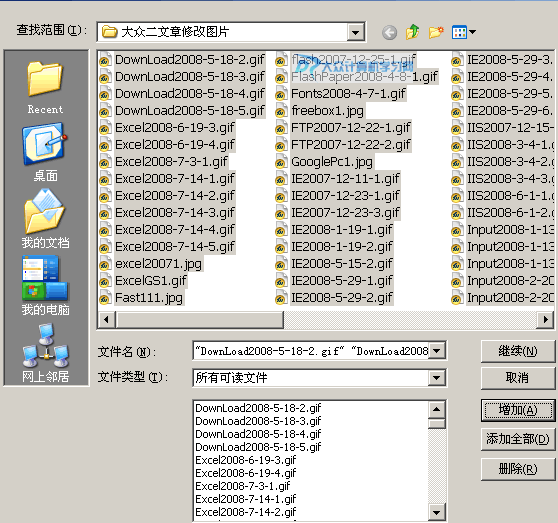Select Excel2008-7-3-1.gif in the added list
The height and width of the screenshot is (523, 558).
point(243,486)
